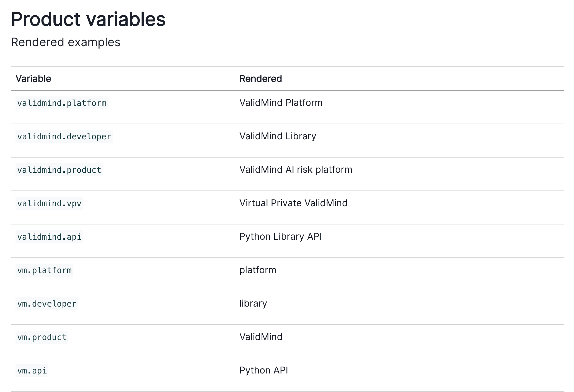Click the "Variable" column header

click(33, 79)
